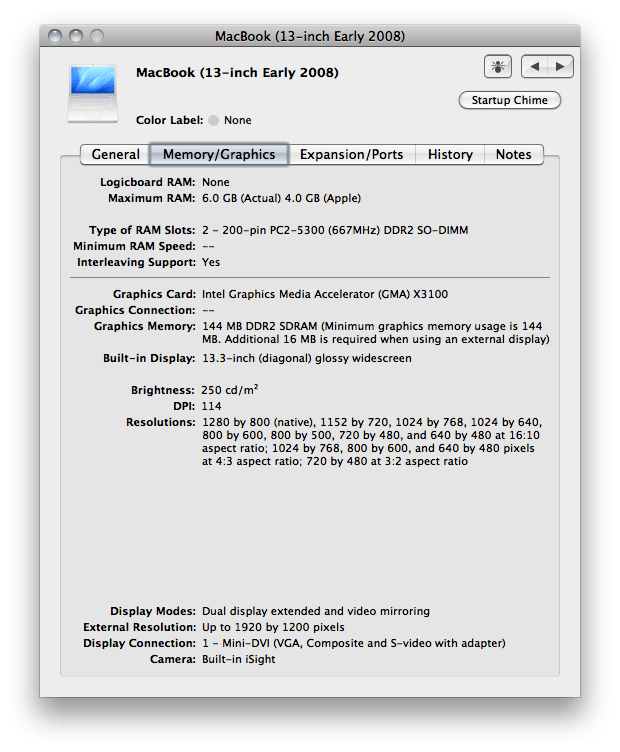
Task: Click 'Dual display extended and video mirroring'
Action: (316, 611)
